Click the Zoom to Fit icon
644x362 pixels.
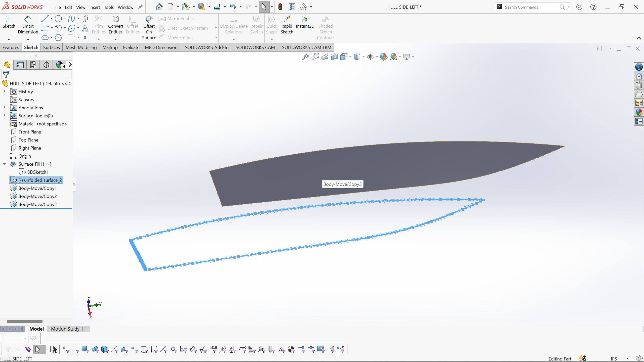click(x=305, y=57)
